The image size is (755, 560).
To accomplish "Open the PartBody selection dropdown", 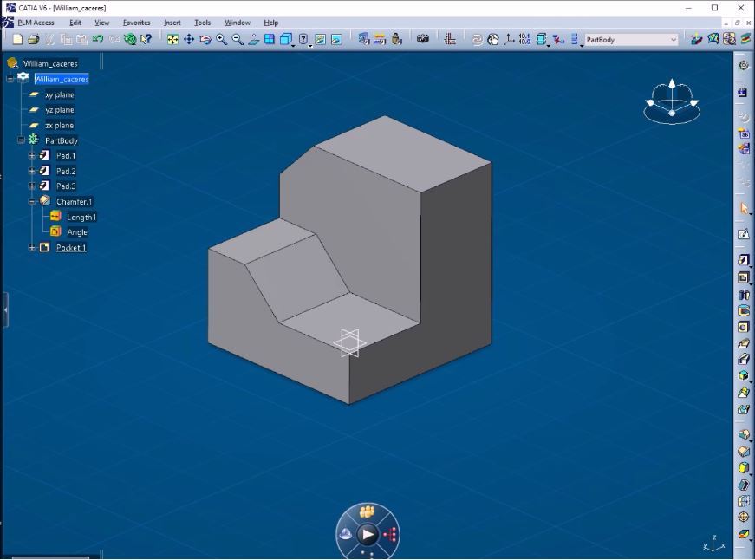I will pyautogui.click(x=674, y=39).
